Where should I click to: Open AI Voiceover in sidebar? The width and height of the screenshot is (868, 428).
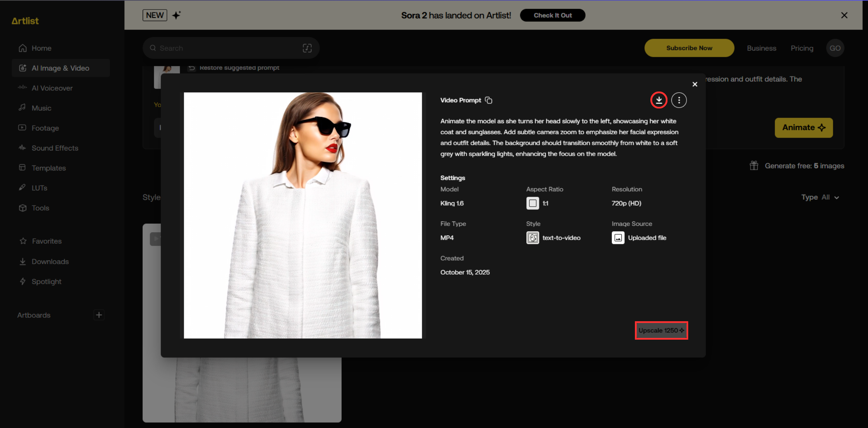(x=52, y=88)
